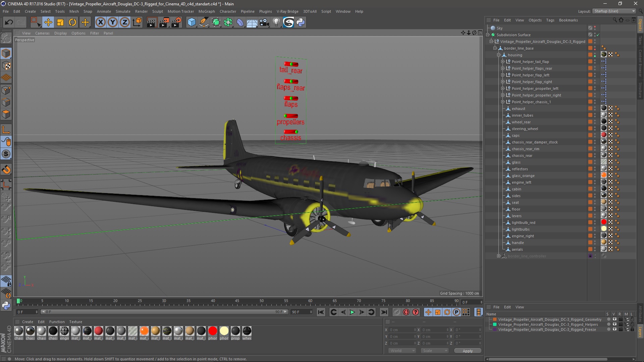Expand border_line_controller node

[x=499, y=256]
